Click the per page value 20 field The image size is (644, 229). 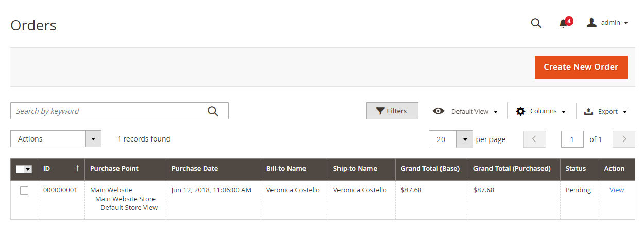(x=443, y=139)
